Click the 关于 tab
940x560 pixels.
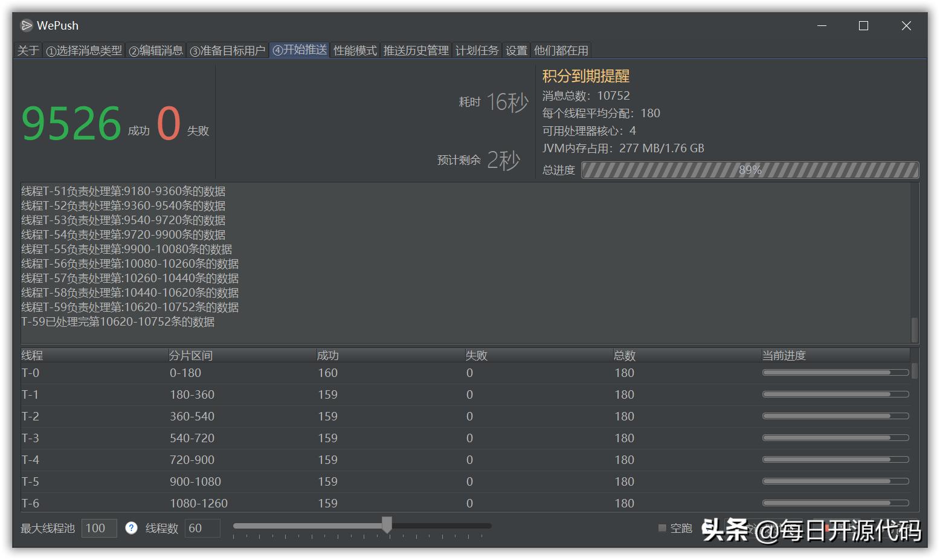pyautogui.click(x=28, y=50)
